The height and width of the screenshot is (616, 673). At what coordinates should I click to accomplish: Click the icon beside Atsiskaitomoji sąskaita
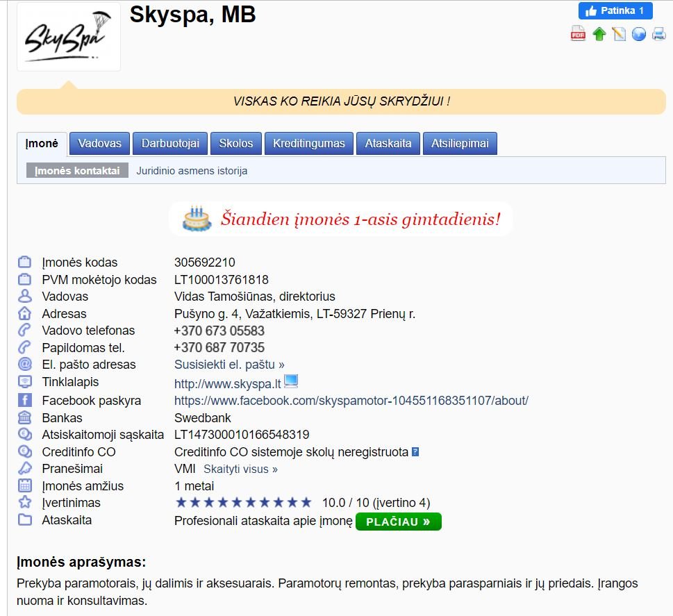25,435
